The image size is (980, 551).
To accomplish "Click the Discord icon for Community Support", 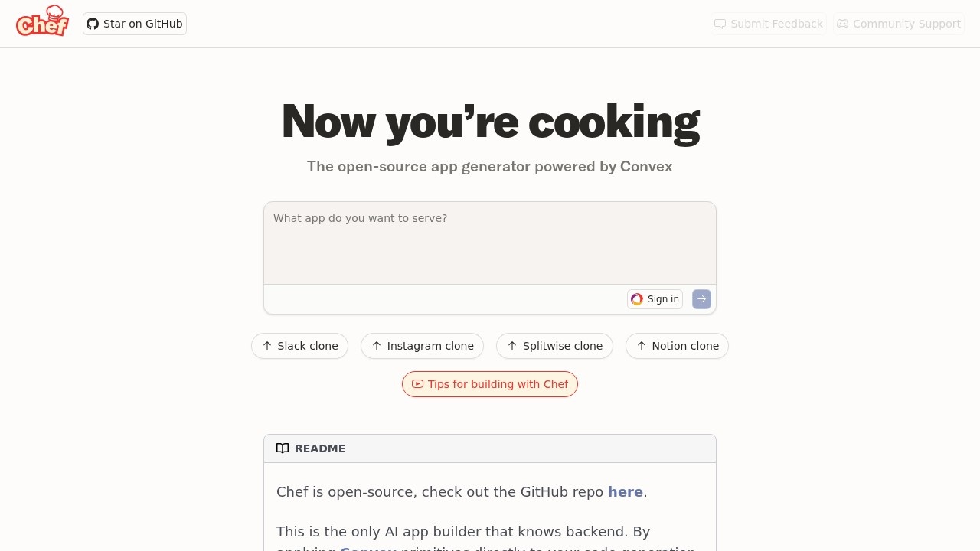I will pos(842,24).
